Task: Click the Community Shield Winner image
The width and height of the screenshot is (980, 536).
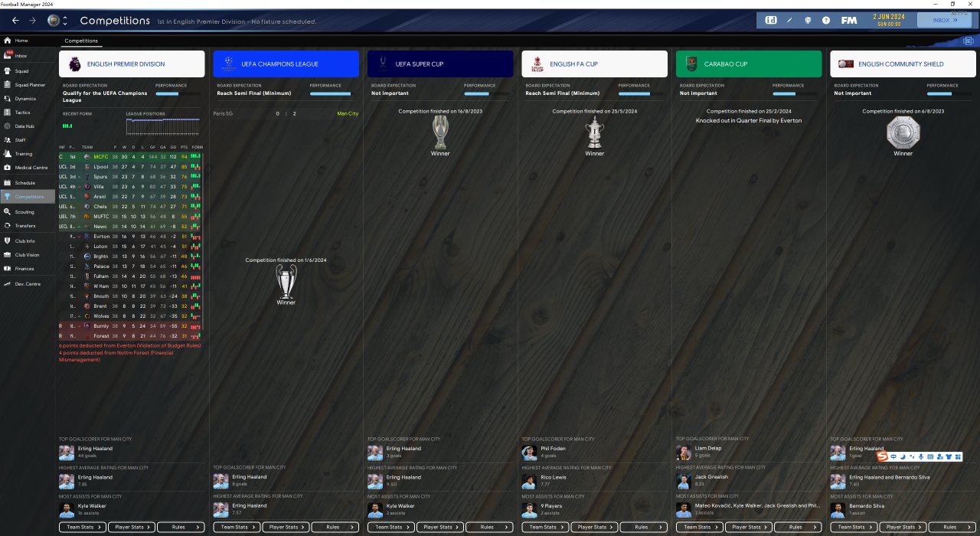Action: coord(903,132)
